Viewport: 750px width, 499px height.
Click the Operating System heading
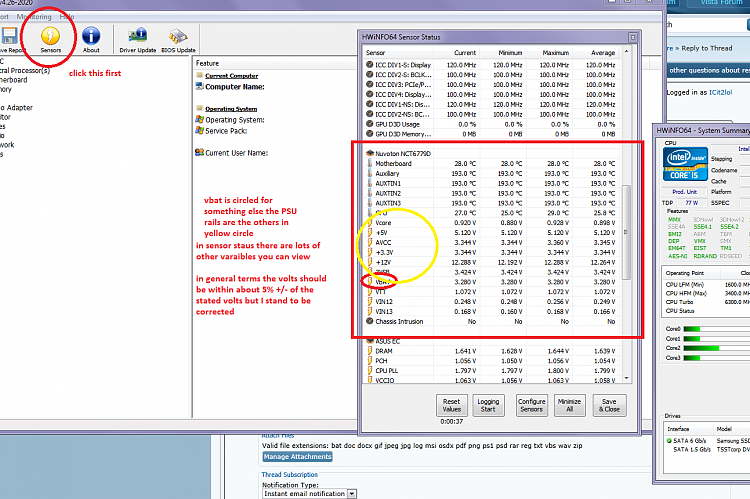pos(231,109)
